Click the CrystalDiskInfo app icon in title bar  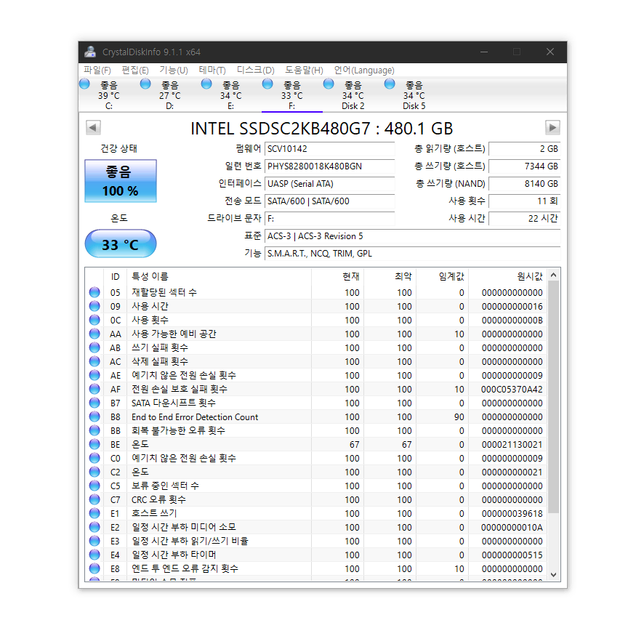click(90, 52)
